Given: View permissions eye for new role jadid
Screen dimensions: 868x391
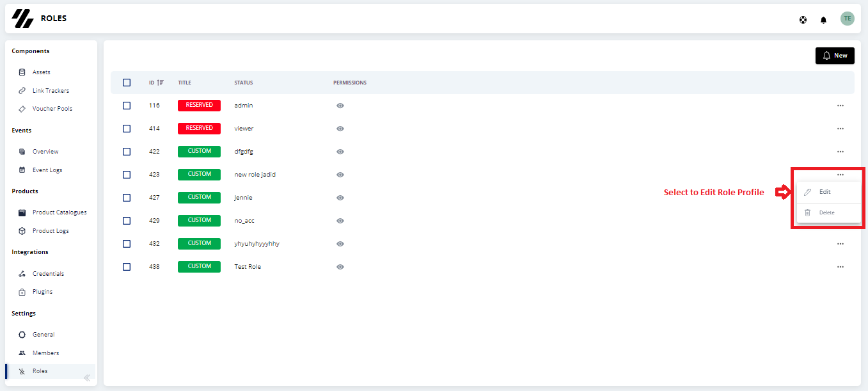Looking at the screenshot, I should (x=340, y=175).
